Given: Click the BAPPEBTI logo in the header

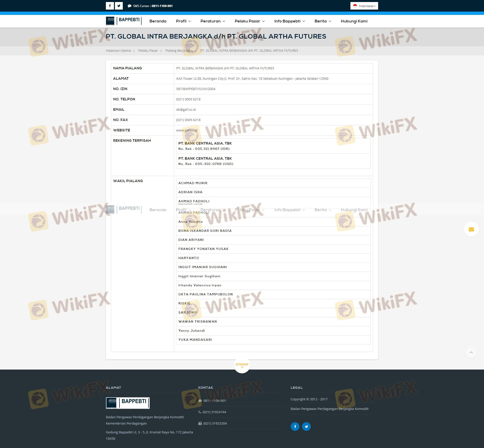Looking at the screenshot, I should [124, 21].
